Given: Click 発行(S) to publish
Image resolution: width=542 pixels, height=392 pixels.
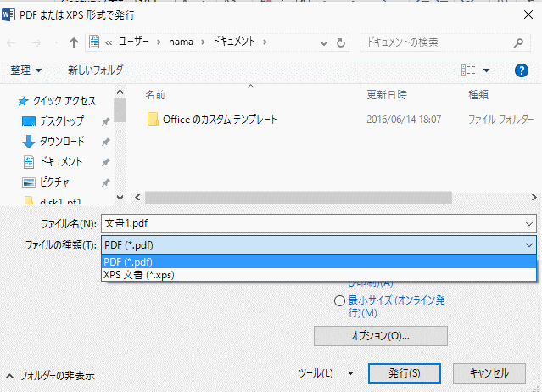Looking at the screenshot, I should 405,373.
